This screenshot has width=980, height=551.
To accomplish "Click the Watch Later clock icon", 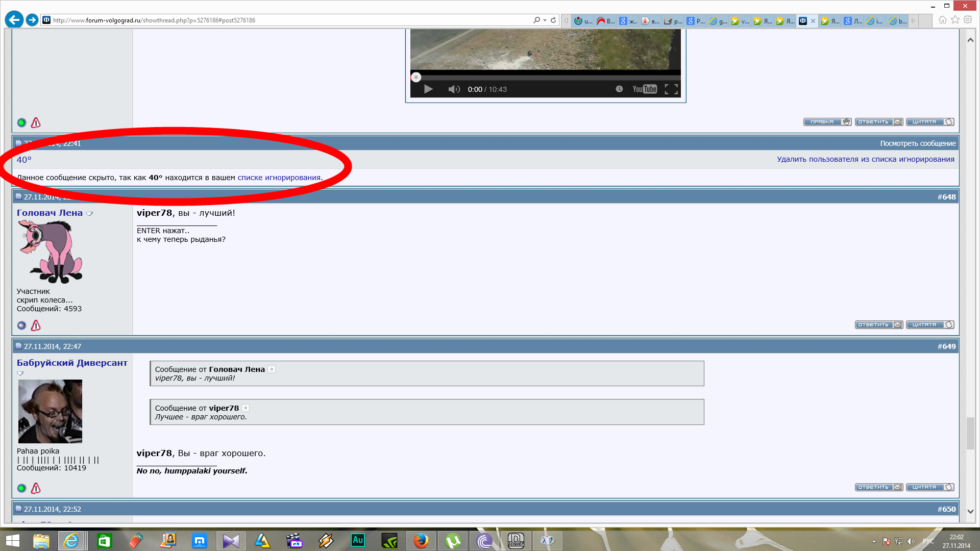I will click(619, 89).
